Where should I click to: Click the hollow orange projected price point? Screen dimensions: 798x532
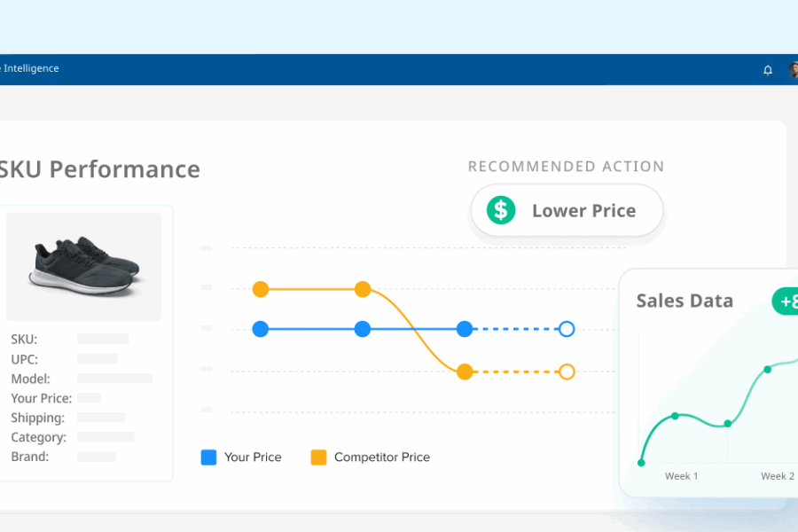(x=567, y=372)
